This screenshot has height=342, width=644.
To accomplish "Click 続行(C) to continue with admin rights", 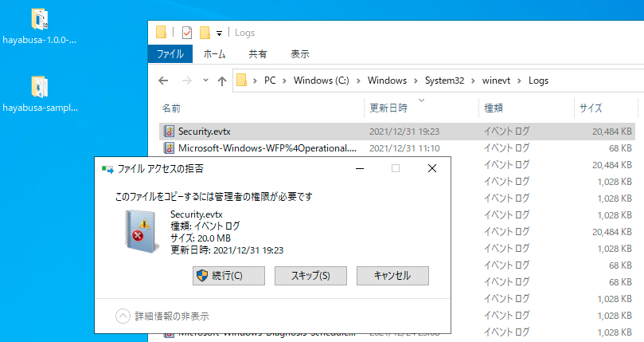I will point(228,276).
